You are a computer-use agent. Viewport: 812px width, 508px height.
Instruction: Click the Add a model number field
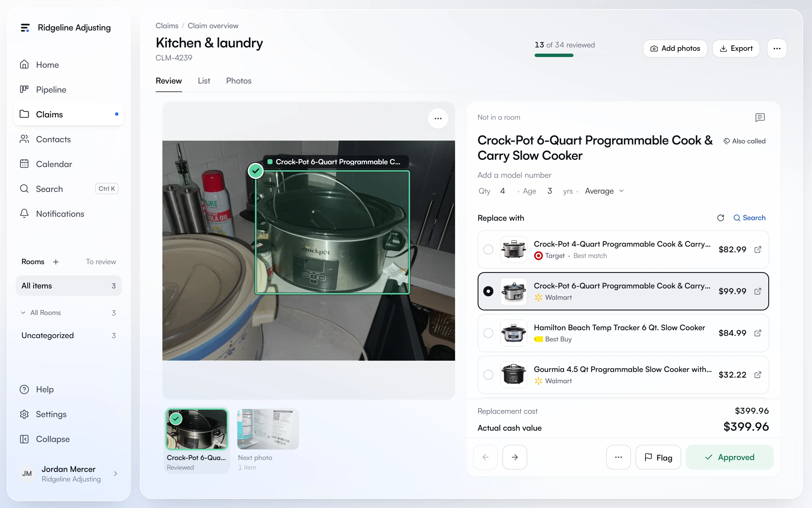514,175
